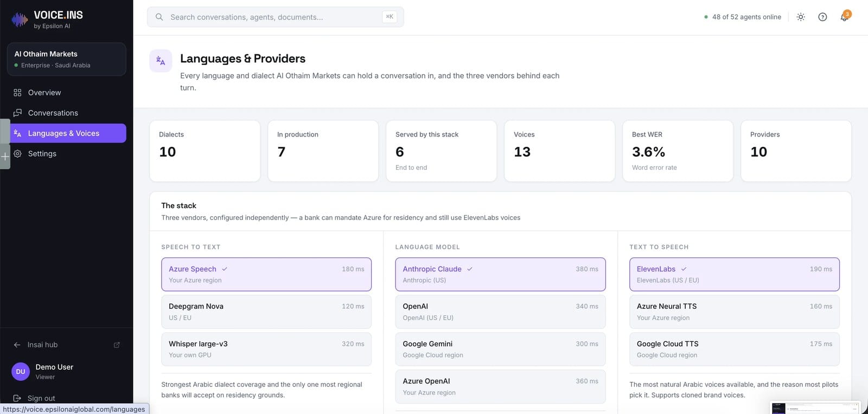The width and height of the screenshot is (868, 414).
Task: Click the search magnifier icon
Action: (x=159, y=17)
